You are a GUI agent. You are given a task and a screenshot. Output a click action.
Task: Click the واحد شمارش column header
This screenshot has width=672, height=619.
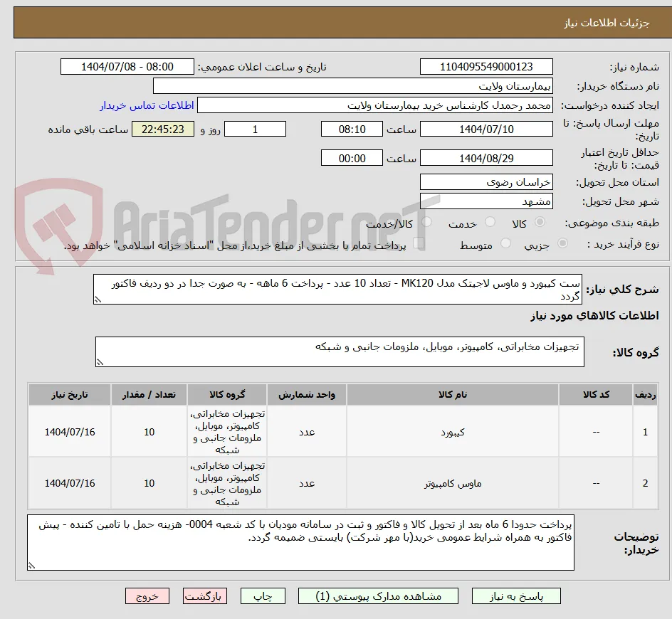click(x=307, y=395)
